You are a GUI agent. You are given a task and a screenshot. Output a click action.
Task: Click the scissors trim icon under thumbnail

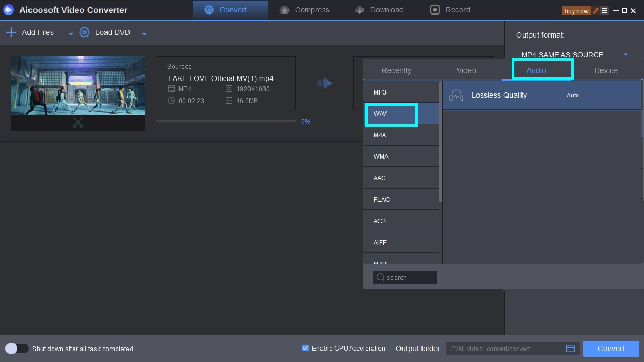(78, 123)
